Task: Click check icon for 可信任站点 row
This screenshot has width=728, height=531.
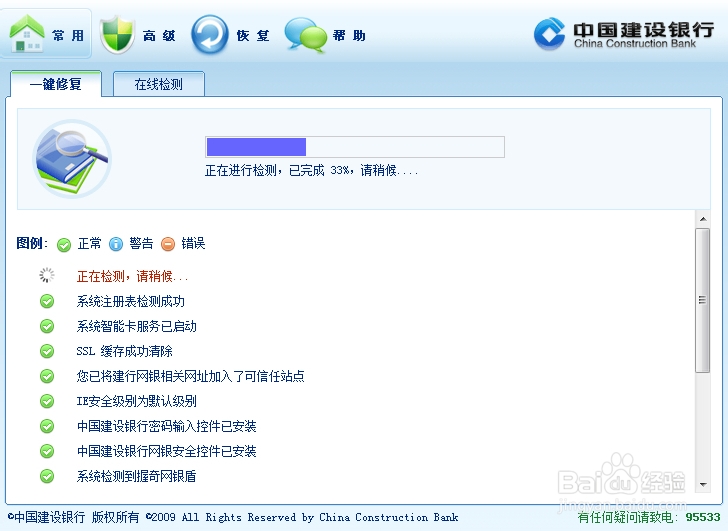Action: click(x=47, y=376)
